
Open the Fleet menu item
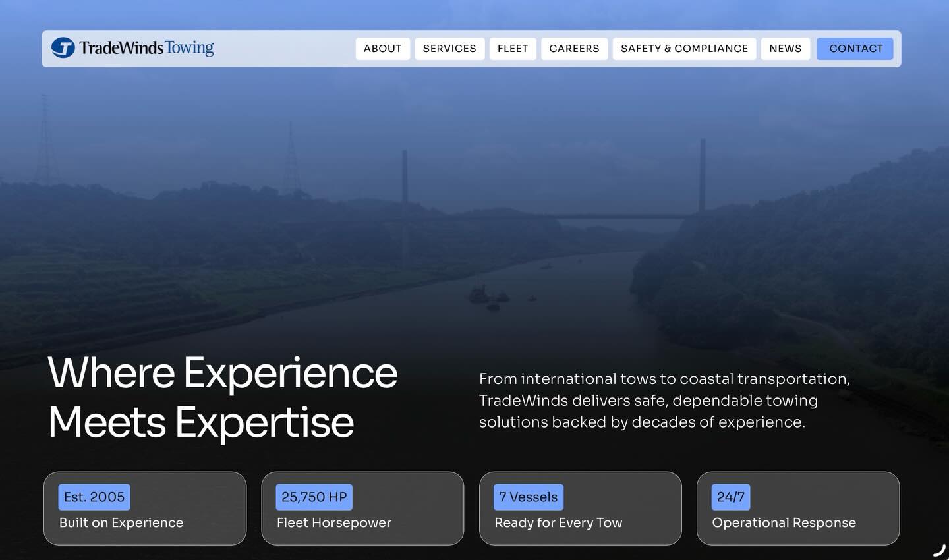[x=513, y=49]
